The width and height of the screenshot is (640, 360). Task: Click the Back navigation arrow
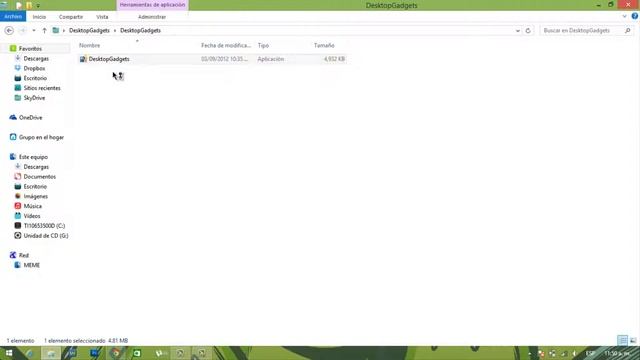click(x=9, y=31)
